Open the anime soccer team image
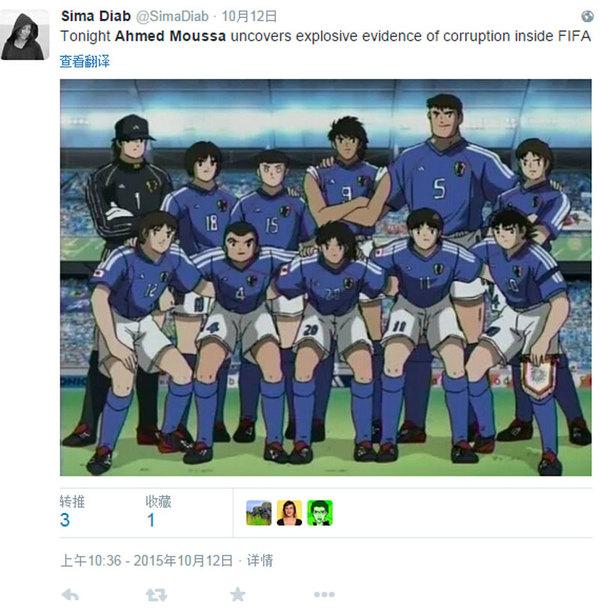 click(325, 277)
